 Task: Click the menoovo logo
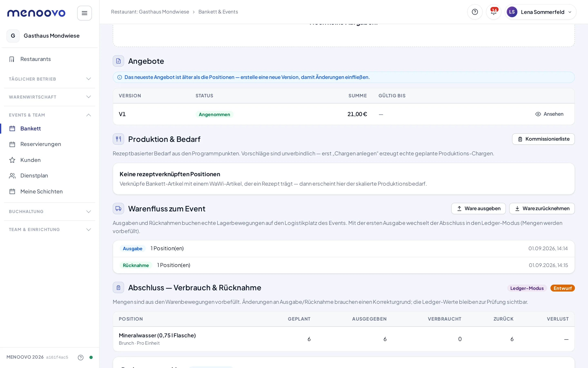tap(36, 13)
